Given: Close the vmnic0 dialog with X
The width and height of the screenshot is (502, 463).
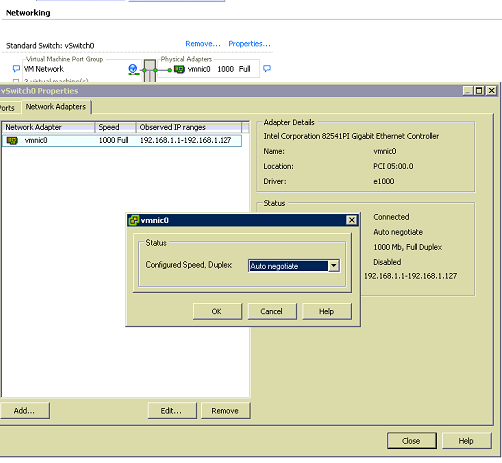Looking at the screenshot, I should pyautogui.click(x=351, y=220).
